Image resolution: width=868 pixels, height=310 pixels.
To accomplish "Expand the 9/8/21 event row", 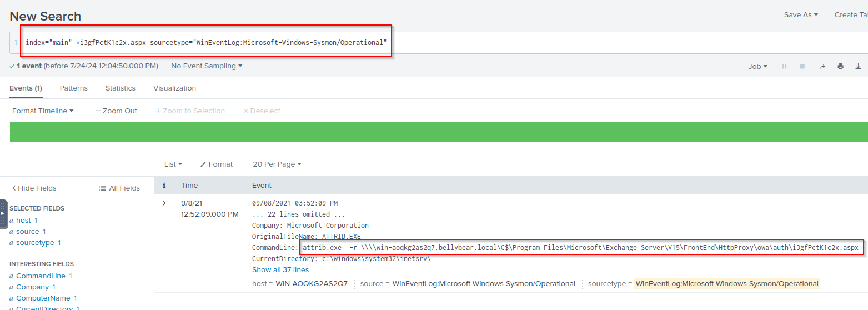I will (164, 203).
